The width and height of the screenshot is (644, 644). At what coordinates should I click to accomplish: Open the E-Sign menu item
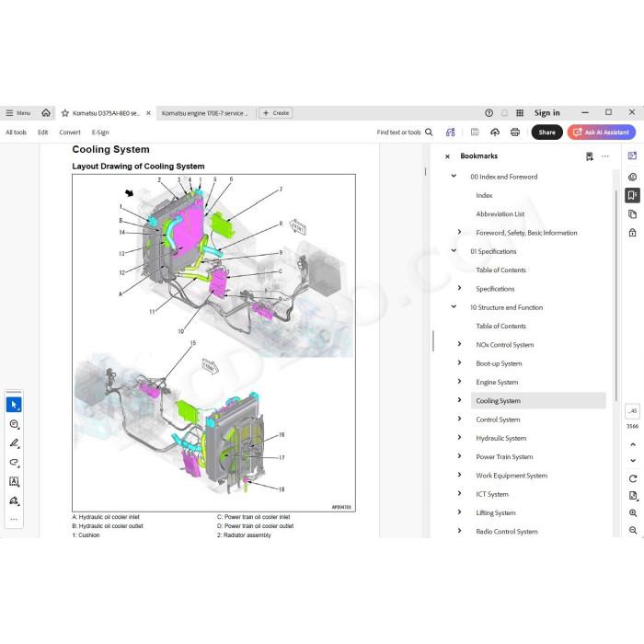click(100, 132)
